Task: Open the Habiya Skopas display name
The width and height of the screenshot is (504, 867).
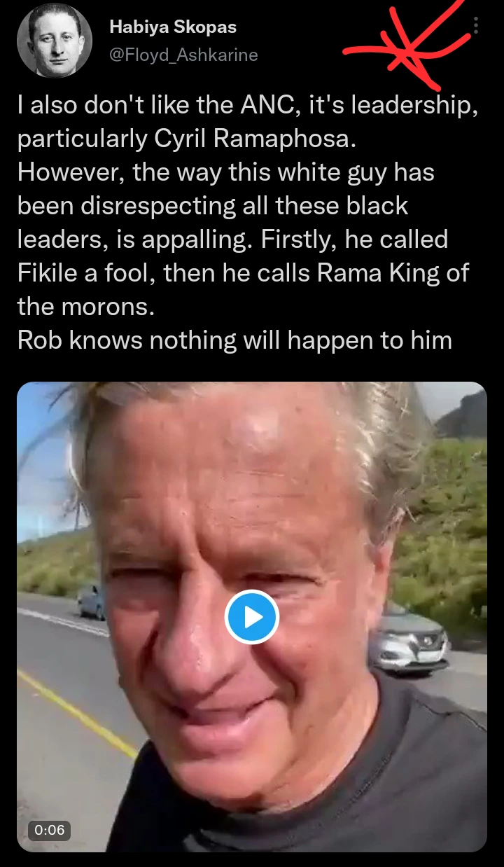Action: coord(173,28)
